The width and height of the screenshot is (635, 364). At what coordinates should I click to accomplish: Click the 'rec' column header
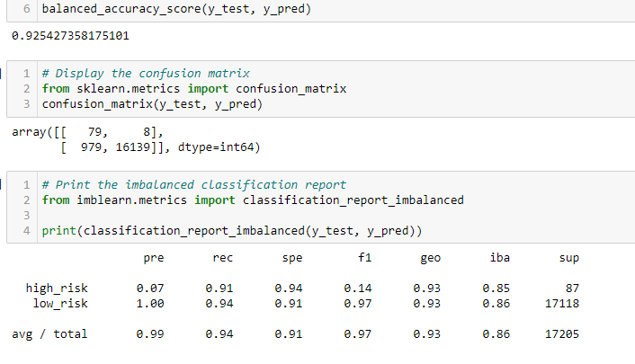pos(223,258)
